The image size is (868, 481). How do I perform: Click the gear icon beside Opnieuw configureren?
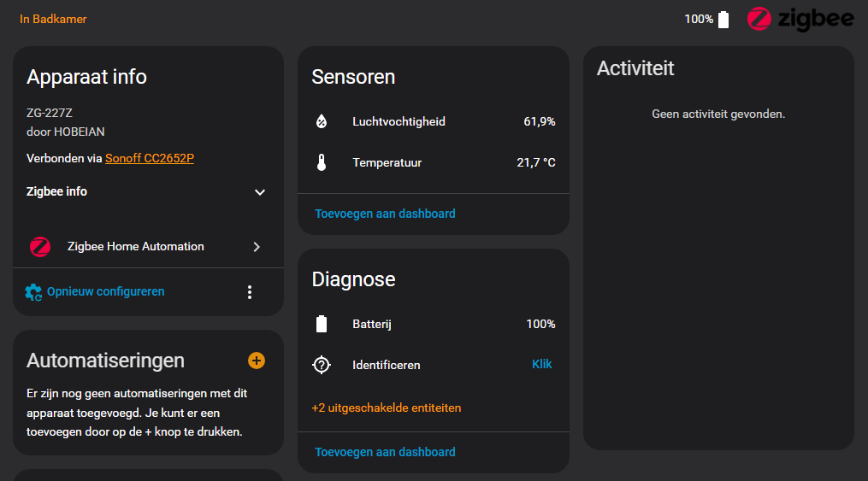[33, 292]
